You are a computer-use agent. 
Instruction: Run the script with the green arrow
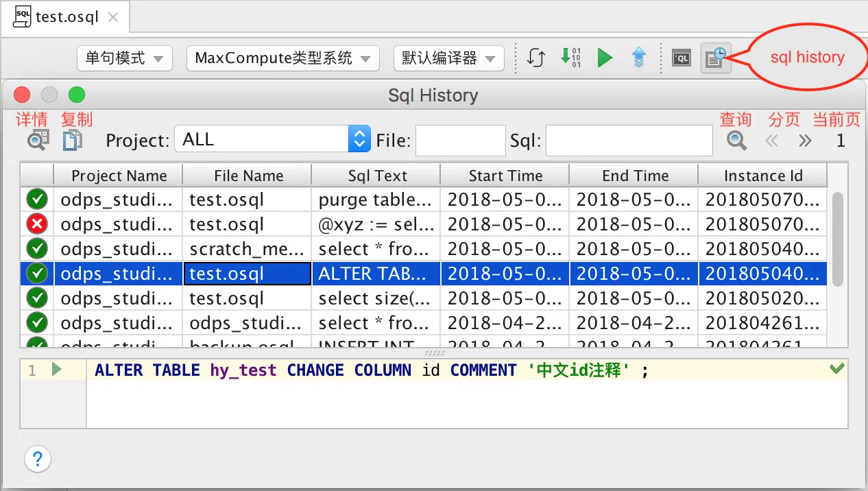605,58
